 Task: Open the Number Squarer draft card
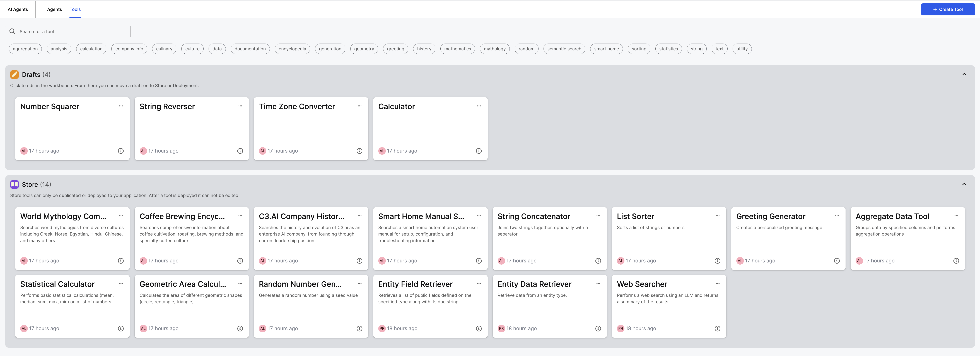(x=72, y=129)
